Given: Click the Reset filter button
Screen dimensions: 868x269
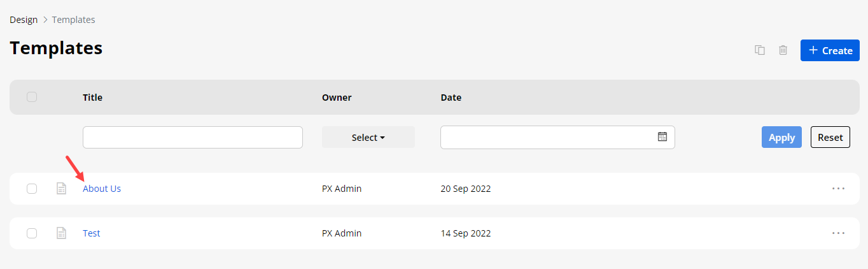Looking at the screenshot, I should coord(830,137).
